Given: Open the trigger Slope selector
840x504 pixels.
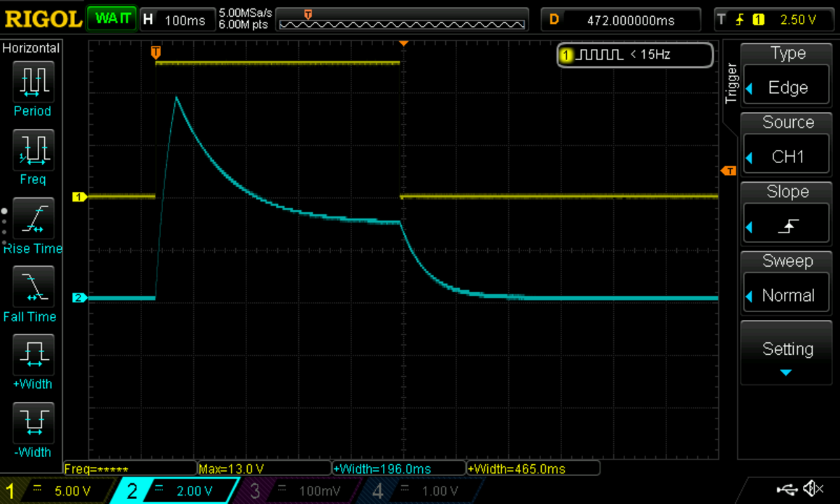Looking at the screenshot, I should click(x=787, y=214).
